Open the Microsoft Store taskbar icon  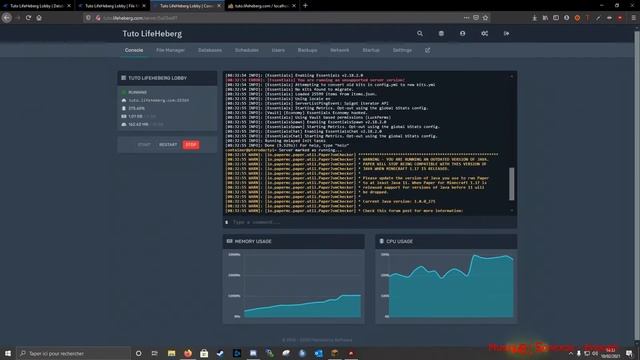tap(204, 353)
